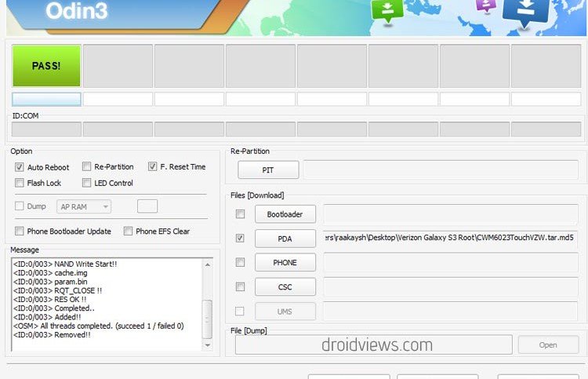This screenshot has width=588, height=379.
Task: Enable the LED Control checkbox
Action: [x=86, y=183]
